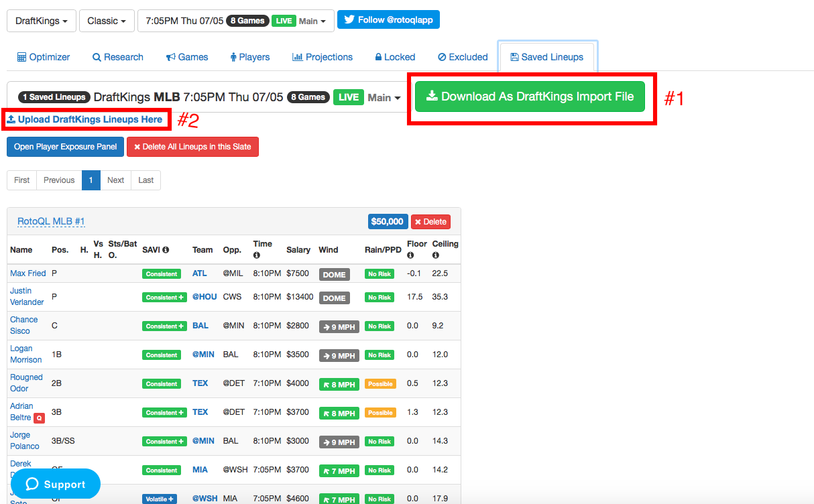The image size is (814, 504).
Task: Go to First page of lineups
Action: [x=22, y=180]
